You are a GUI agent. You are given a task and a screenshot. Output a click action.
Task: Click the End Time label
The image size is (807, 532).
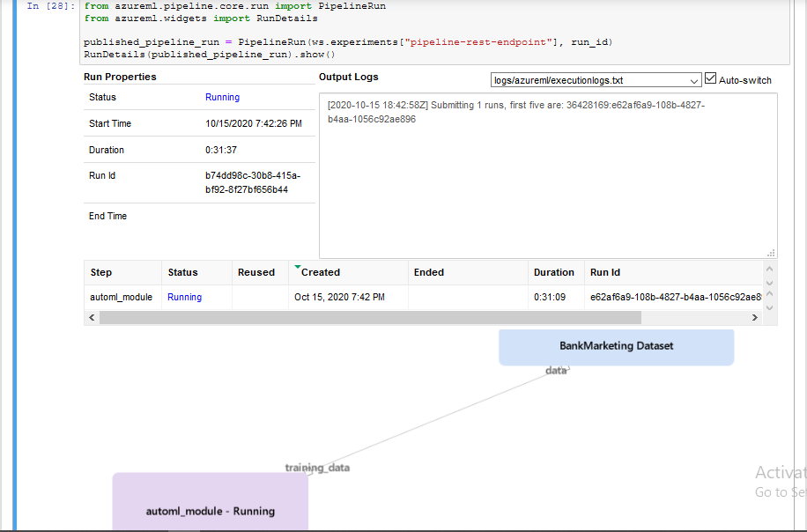107,216
